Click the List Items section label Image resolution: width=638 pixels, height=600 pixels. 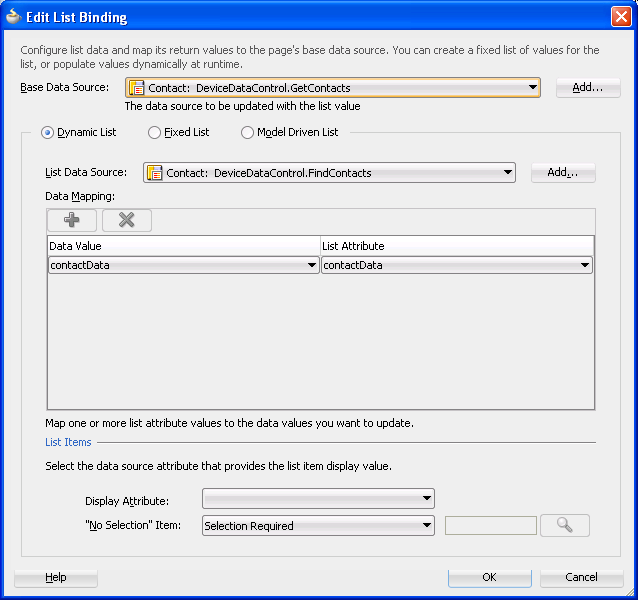click(x=68, y=442)
